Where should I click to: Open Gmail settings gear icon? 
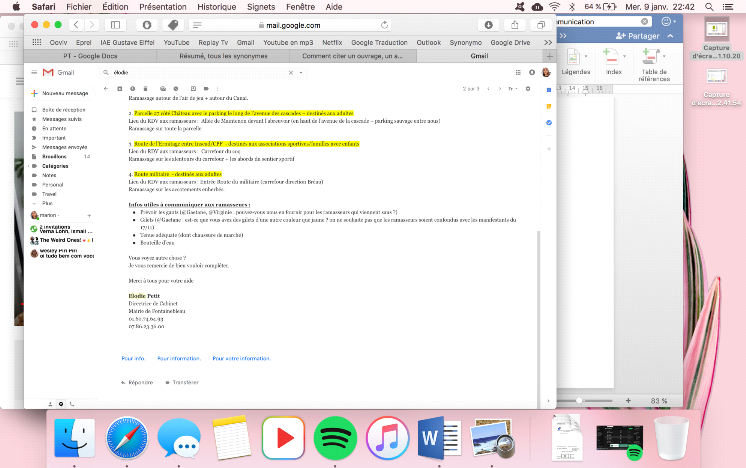pos(528,88)
